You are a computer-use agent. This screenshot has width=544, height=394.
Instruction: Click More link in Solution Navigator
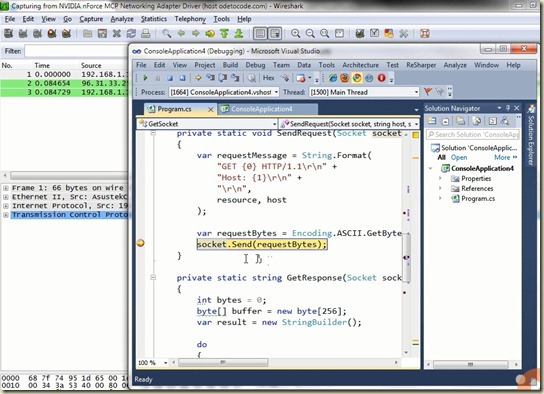(505, 157)
